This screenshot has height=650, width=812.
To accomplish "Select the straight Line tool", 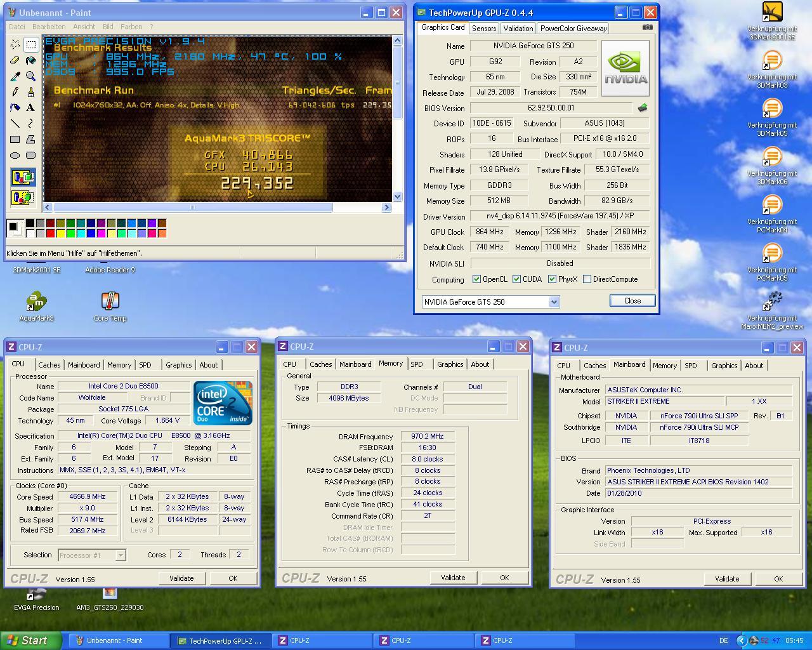I will click(x=15, y=124).
